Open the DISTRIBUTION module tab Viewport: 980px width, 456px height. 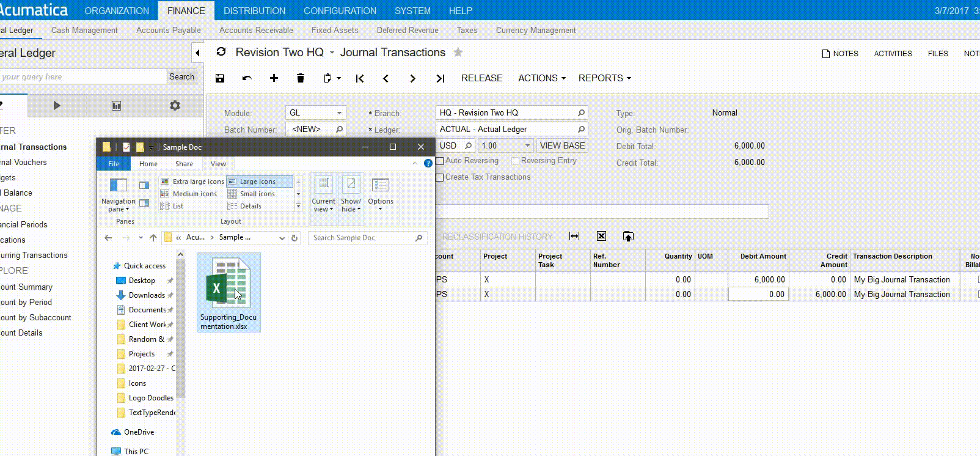(x=254, y=10)
